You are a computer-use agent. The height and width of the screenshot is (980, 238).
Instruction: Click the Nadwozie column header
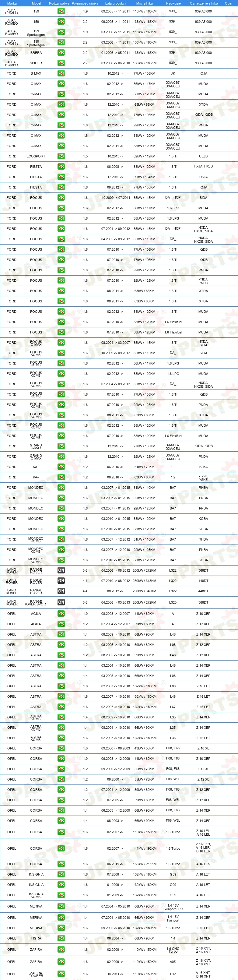coord(173,3)
